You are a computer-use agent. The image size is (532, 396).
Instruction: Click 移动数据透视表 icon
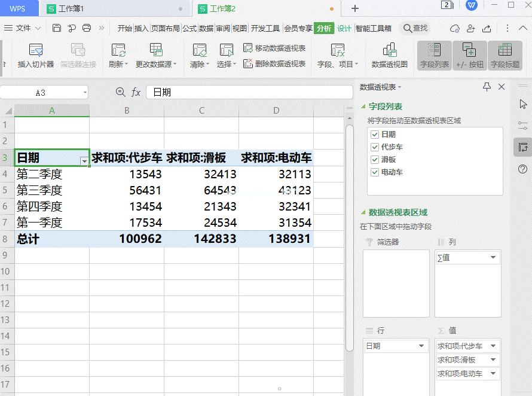point(248,48)
